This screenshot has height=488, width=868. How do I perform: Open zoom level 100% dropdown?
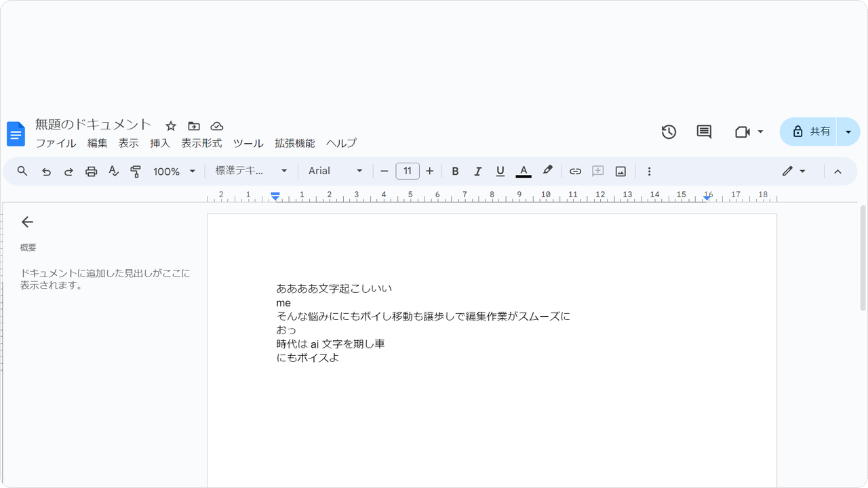174,171
